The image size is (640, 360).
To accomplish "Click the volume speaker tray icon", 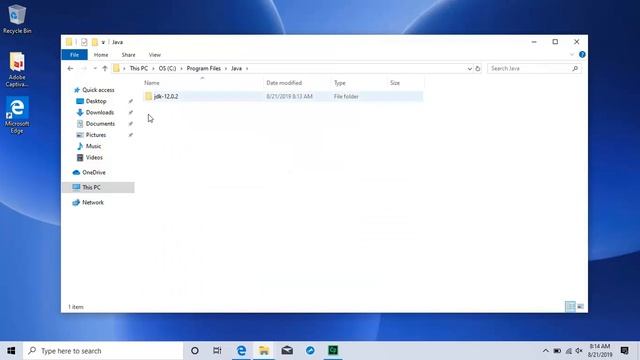I will coord(579,351).
